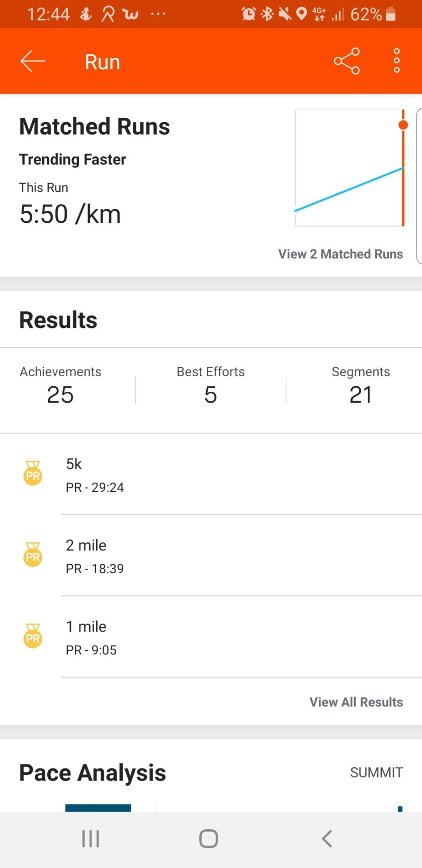The width and height of the screenshot is (422, 868).
Task: Tap the matched runs trend chart
Action: coord(350,168)
